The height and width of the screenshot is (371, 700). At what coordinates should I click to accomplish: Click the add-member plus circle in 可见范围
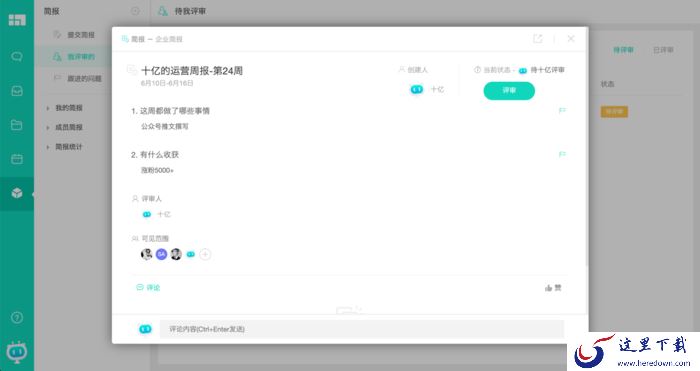tap(205, 254)
